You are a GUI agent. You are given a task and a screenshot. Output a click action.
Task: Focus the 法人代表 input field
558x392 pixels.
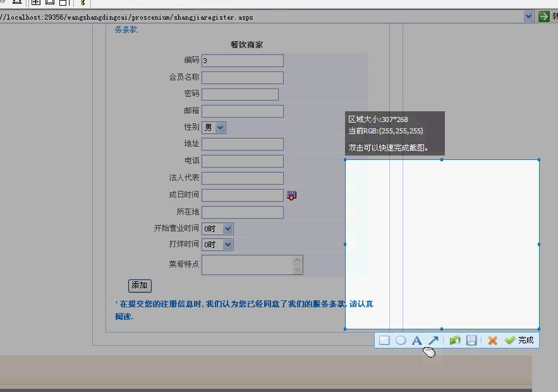tap(243, 178)
